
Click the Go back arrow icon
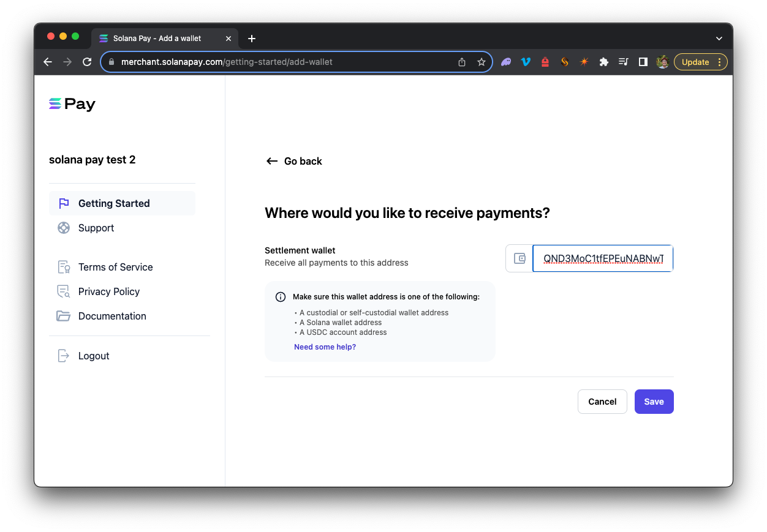coord(272,161)
